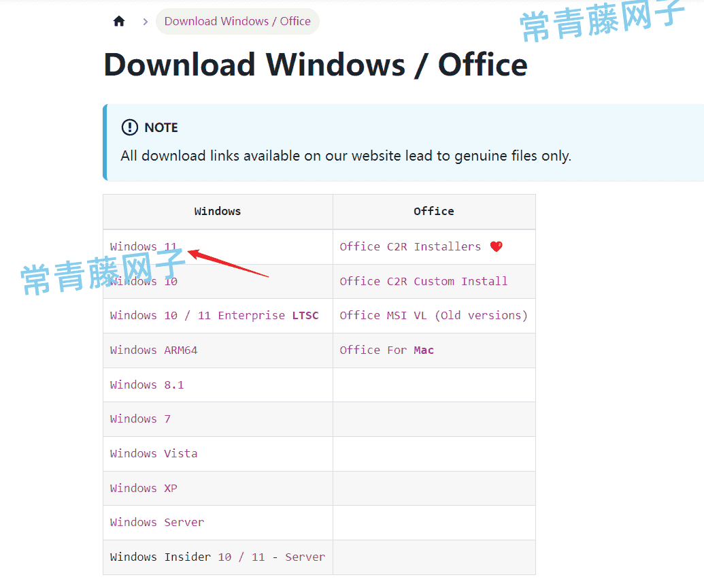
Task: Open the Download Windows / Office breadcrumb
Action: click(237, 21)
